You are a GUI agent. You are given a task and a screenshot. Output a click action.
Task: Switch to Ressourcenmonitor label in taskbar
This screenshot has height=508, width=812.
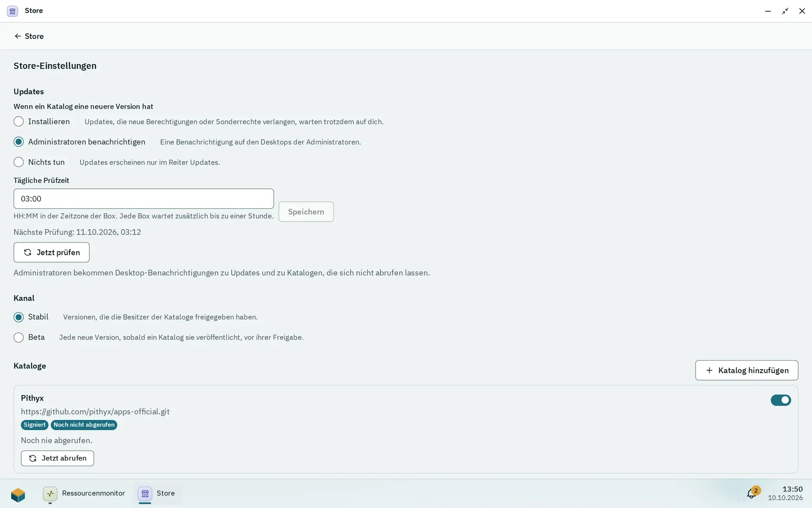tap(93, 494)
